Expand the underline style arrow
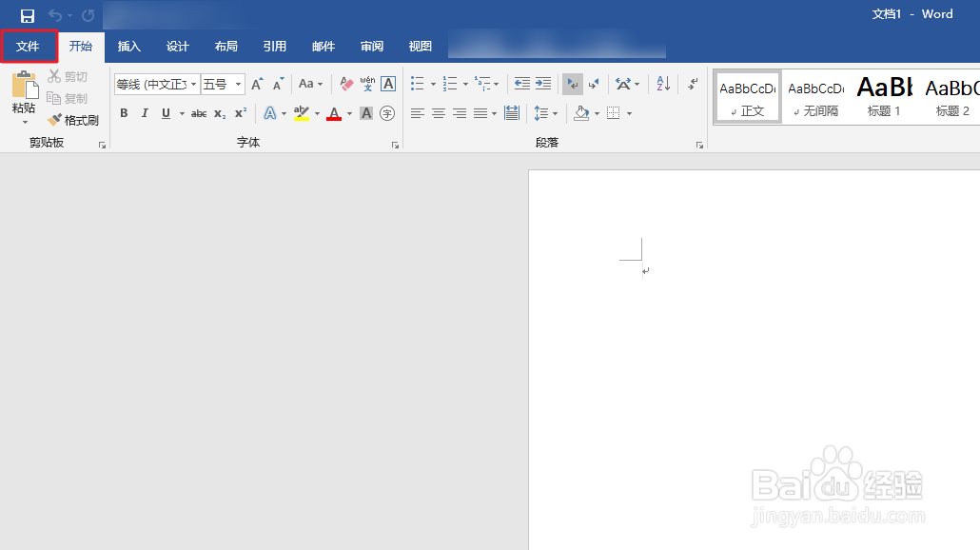Screen dimensions: 980x550 pyautogui.click(x=182, y=114)
